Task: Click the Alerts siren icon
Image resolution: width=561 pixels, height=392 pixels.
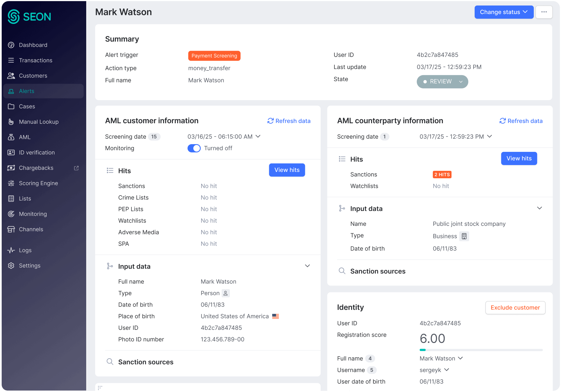Action: (11, 91)
